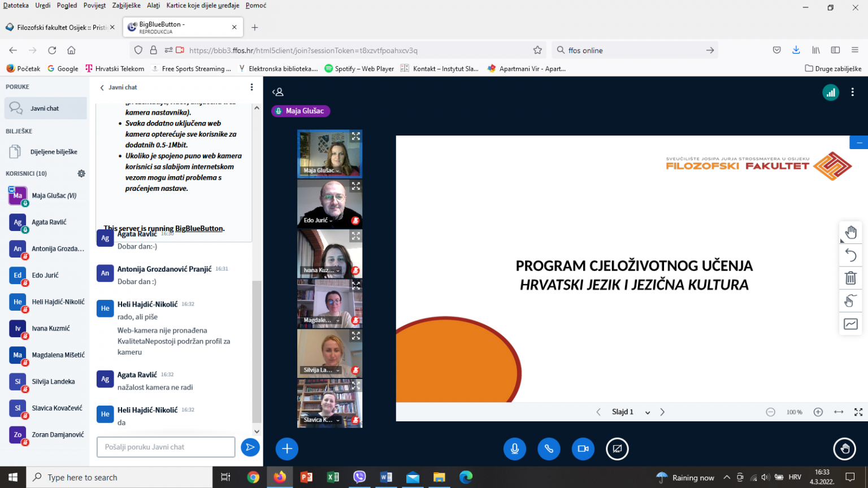Clear annotations with the trash icon
The image size is (868, 488).
(x=850, y=278)
